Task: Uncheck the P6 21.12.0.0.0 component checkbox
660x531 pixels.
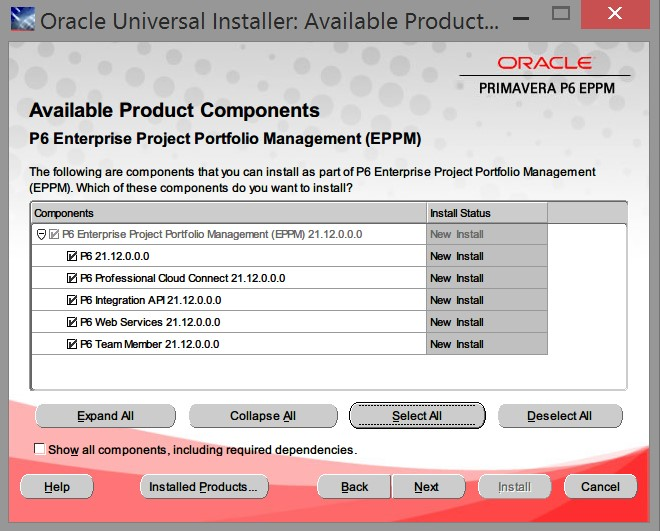Action: pyautogui.click(x=72, y=256)
